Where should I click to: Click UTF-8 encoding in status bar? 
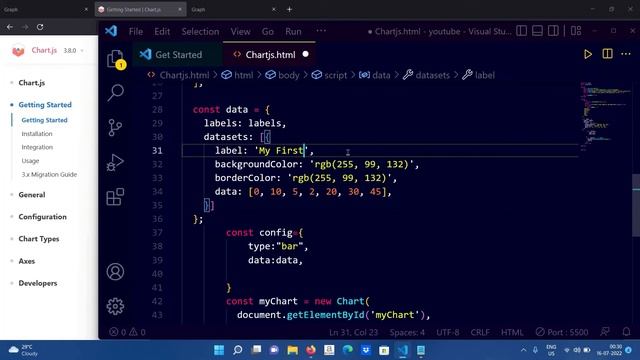[448, 332]
